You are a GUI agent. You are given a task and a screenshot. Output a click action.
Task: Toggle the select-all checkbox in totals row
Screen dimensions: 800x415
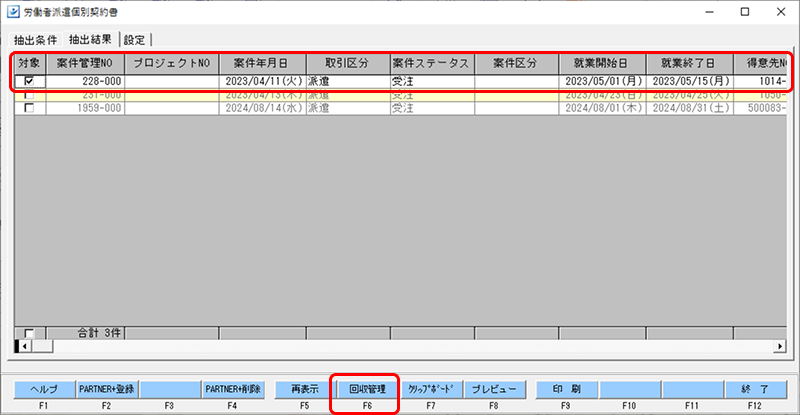(x=29, y=333)
